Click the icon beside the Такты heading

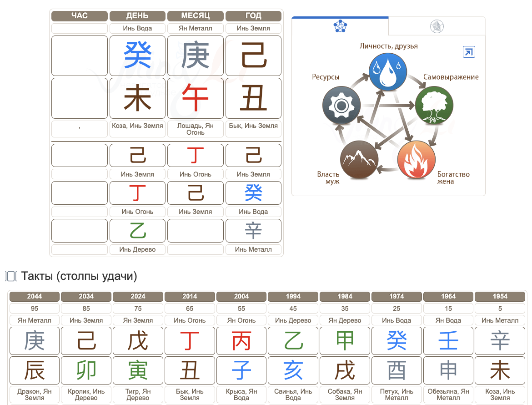11,276
